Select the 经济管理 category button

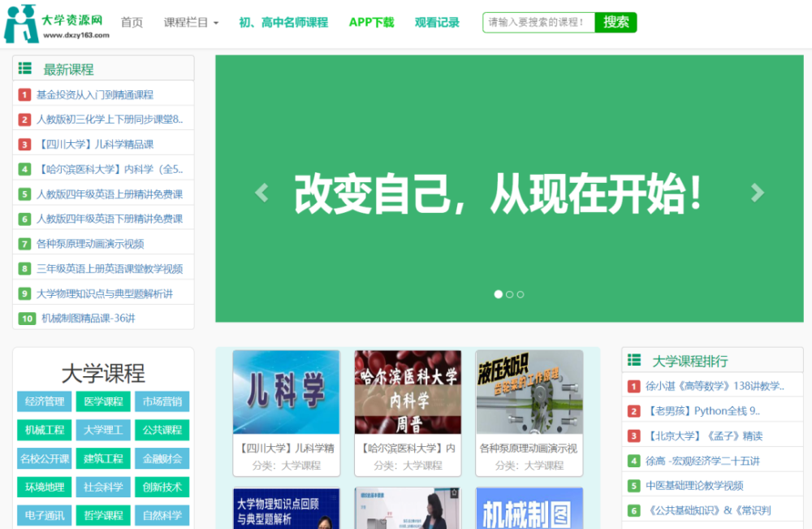click(45, 401)
